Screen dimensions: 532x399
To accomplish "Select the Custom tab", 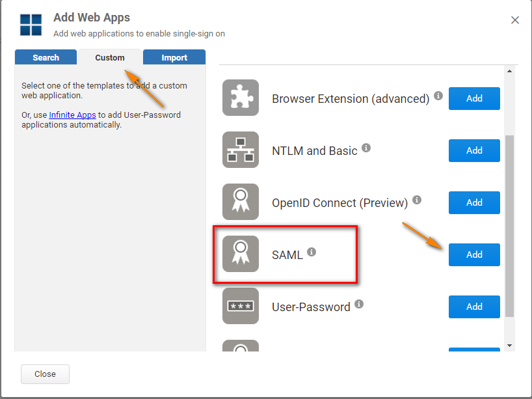I will pos(109,57).
